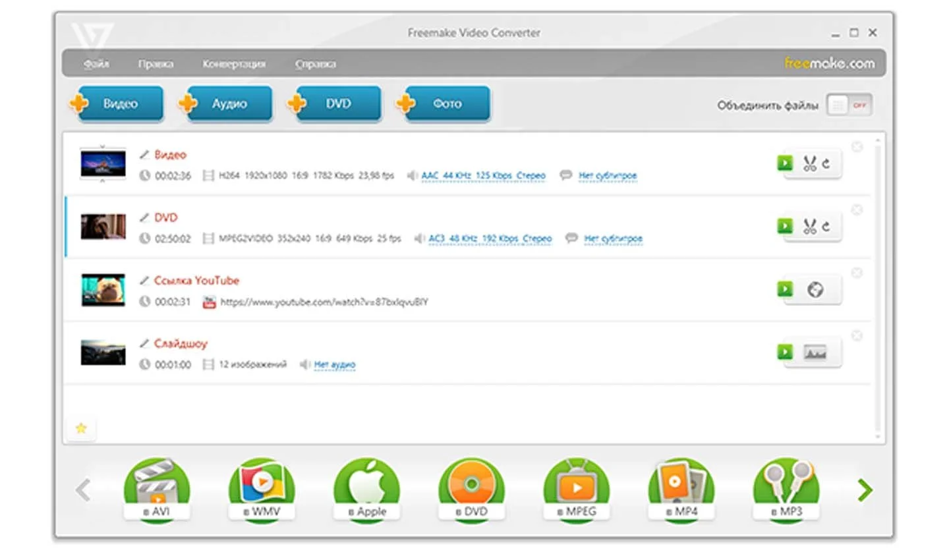The width and height of the screenshot is (949, 560).
Task: Open the slideshow image editor icon
Action: click(x=815, y=352)
